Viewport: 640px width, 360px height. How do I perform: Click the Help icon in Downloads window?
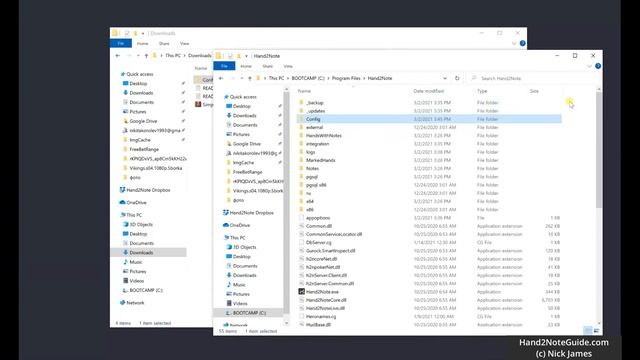click(522, 43)
